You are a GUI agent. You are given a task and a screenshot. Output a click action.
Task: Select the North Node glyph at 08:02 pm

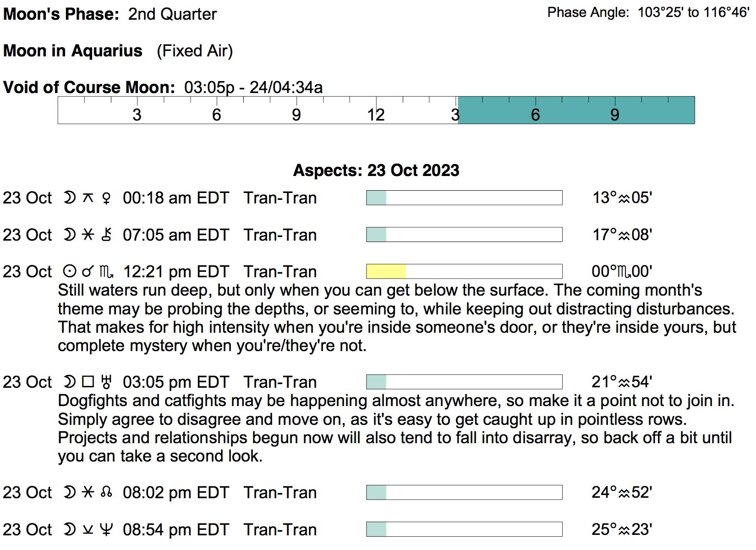coord(106,492)
